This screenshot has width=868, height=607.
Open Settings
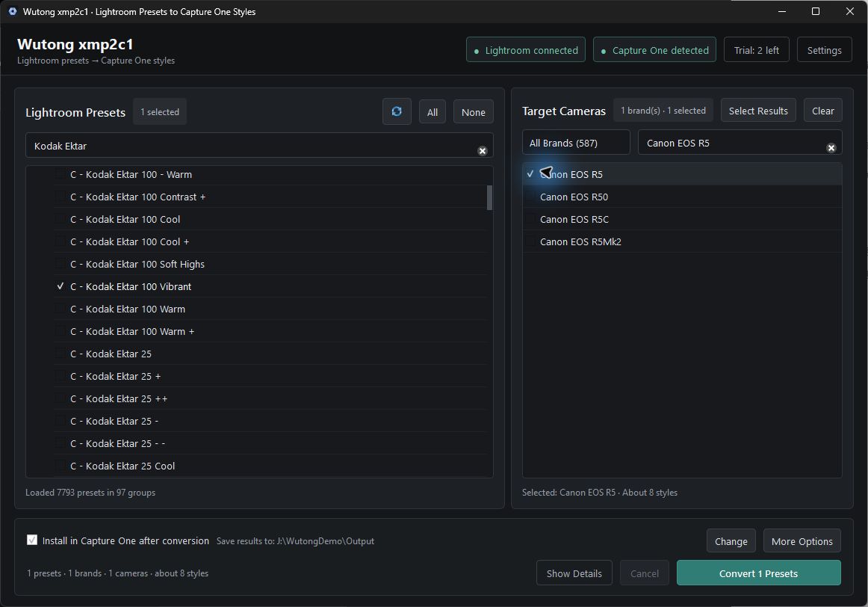(824, 50)
